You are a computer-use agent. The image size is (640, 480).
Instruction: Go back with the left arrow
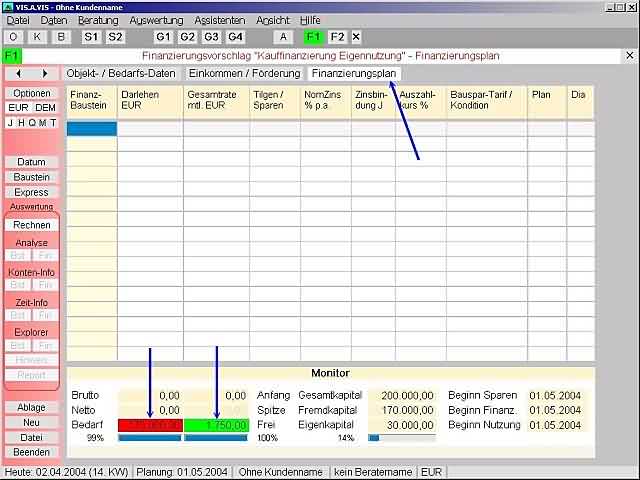(18, 73)
